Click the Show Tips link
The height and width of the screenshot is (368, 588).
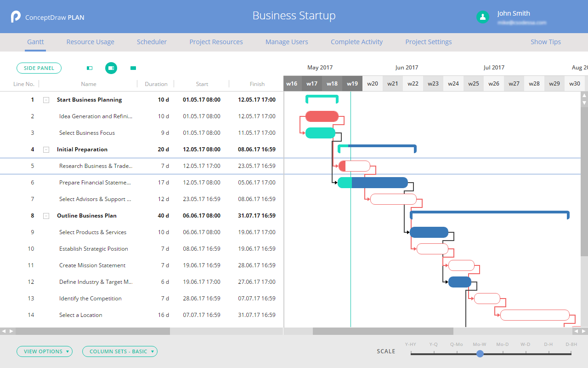tap(546, 42)
